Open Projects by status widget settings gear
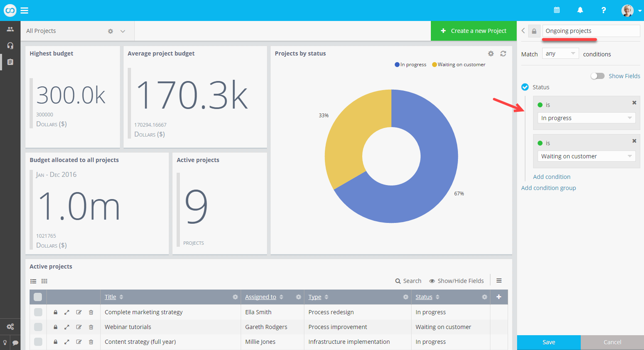The image size is (644, 350). pos(491,53)
